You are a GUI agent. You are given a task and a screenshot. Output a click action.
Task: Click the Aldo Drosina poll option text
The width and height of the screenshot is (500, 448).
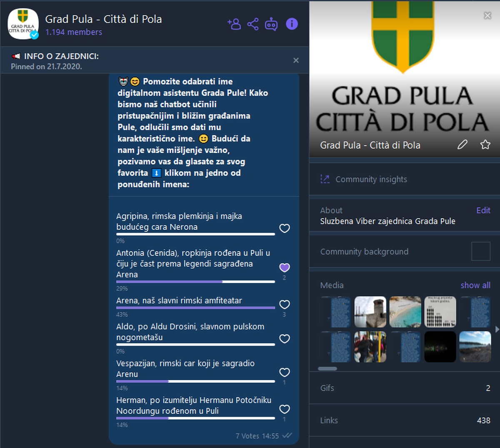pyautogui.click(x=190, y=332)
